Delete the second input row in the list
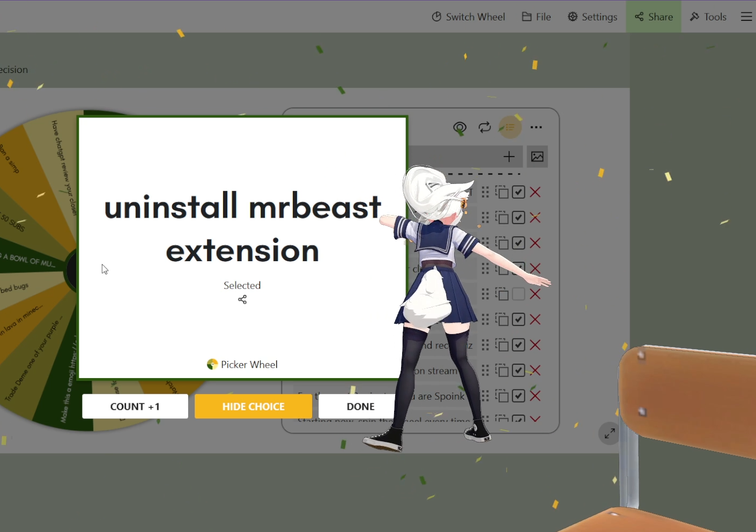The height and width of the screenshot is (532, 756). coord(535,217)
